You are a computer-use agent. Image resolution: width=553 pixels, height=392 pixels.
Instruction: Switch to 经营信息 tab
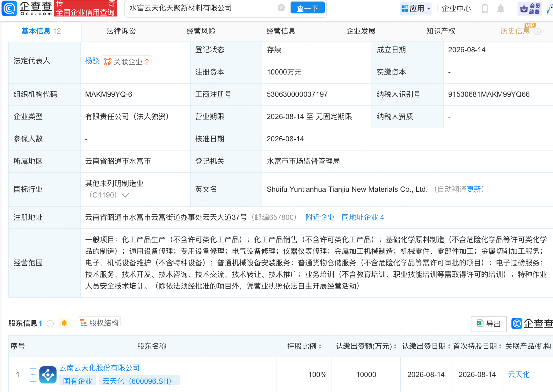[x=281, y=31]
